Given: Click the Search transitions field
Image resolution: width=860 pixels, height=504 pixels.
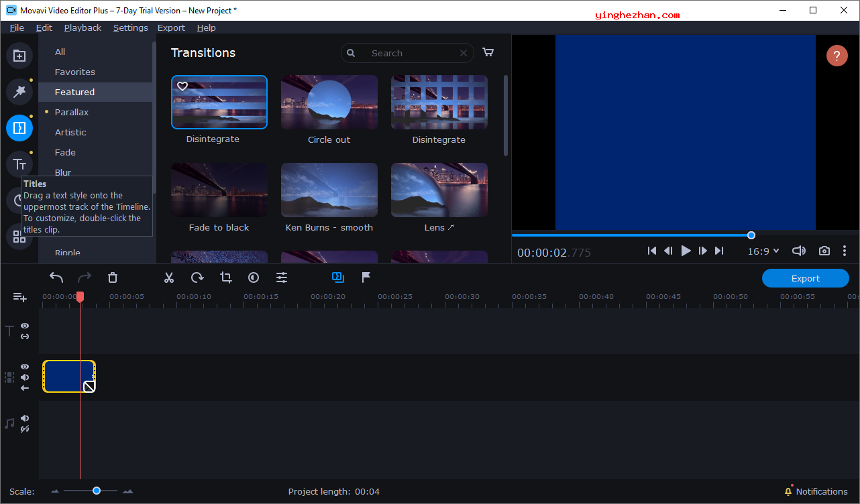Looking at the screenshot, I should point(407,53).
